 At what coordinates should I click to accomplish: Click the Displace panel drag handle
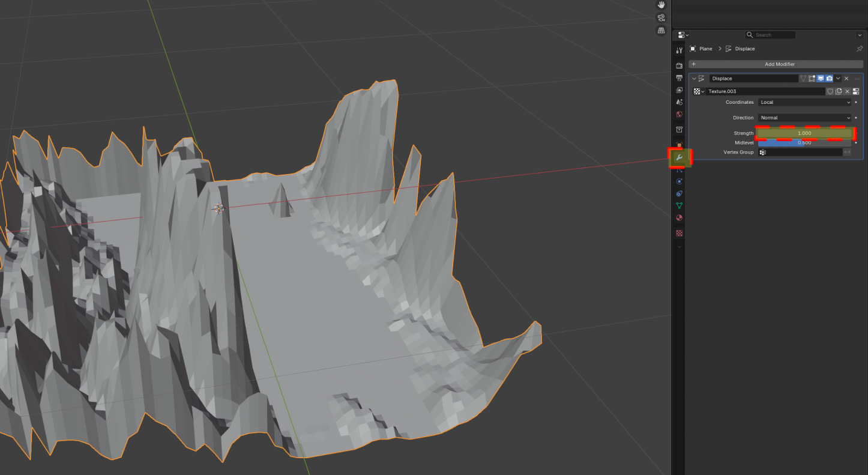coord(857,79)
